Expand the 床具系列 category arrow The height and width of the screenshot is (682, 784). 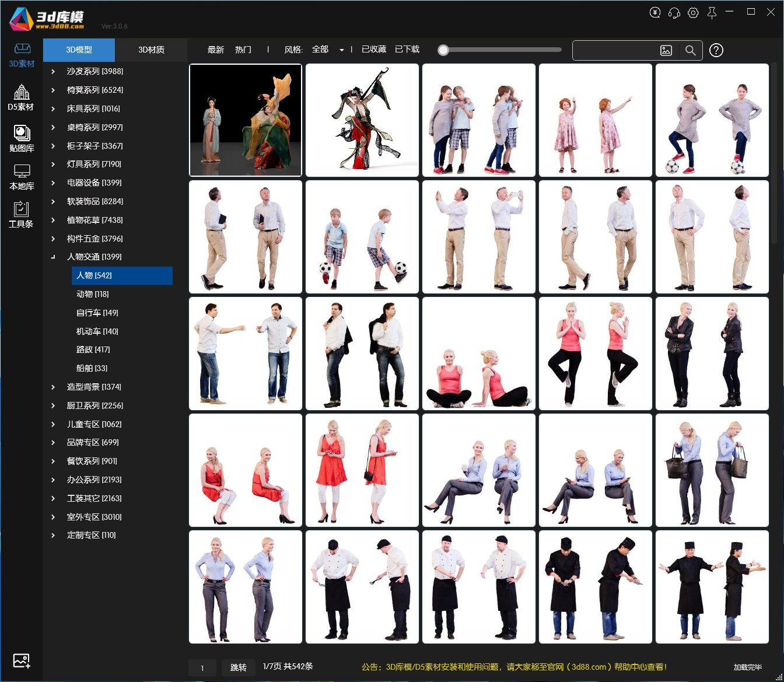(53, 109)
